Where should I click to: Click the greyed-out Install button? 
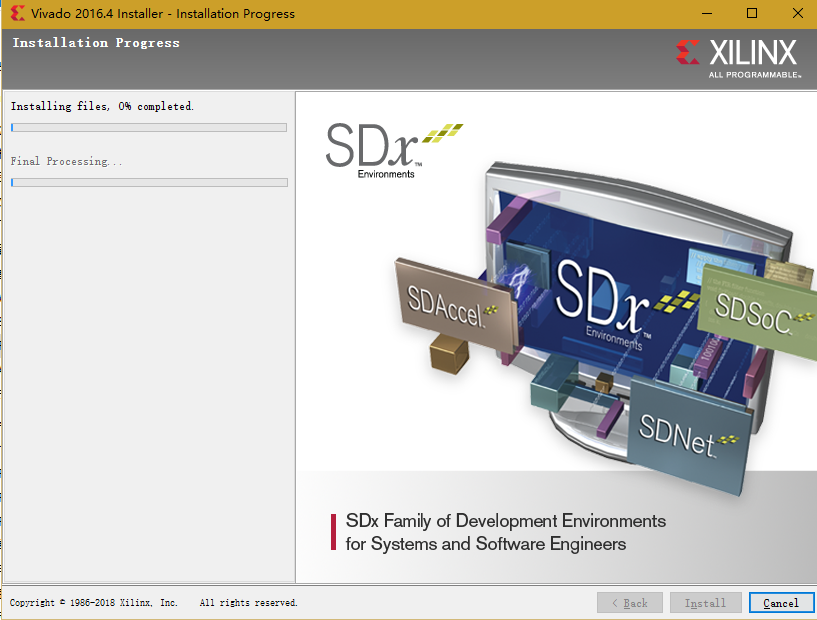[705, 603]
